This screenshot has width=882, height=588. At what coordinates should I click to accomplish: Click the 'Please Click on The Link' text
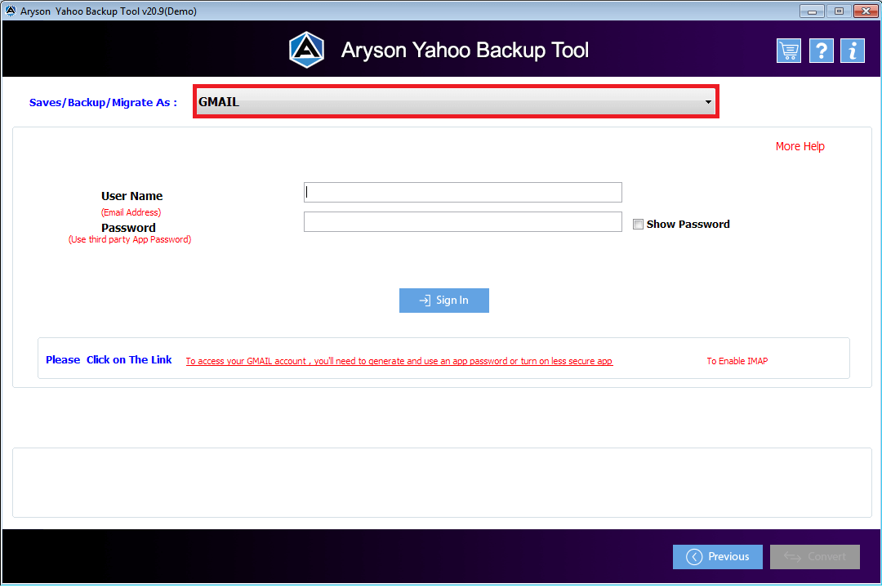[x=109, y=360]
